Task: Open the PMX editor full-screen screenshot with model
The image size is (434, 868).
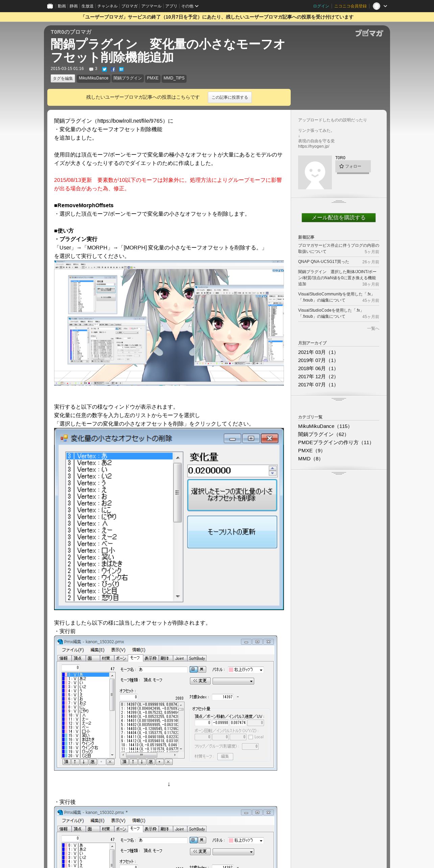Action: pos(169,323)
